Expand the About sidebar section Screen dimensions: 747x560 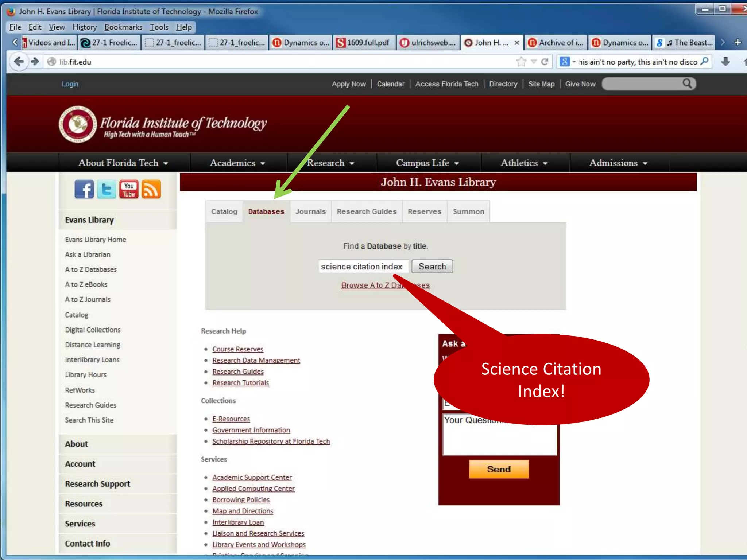tap(118, 444)
